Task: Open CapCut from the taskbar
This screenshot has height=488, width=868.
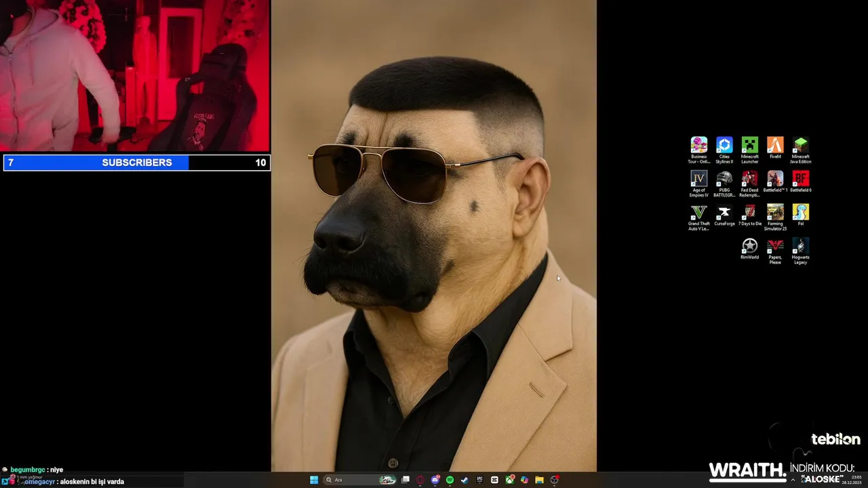Action: pyautogui.click(x=494, y=480)
